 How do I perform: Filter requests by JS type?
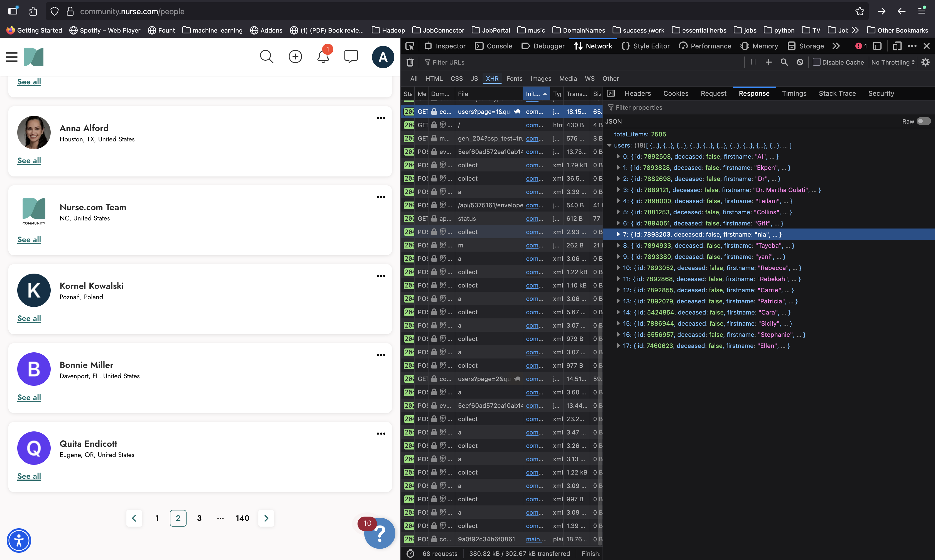(474, 78)
